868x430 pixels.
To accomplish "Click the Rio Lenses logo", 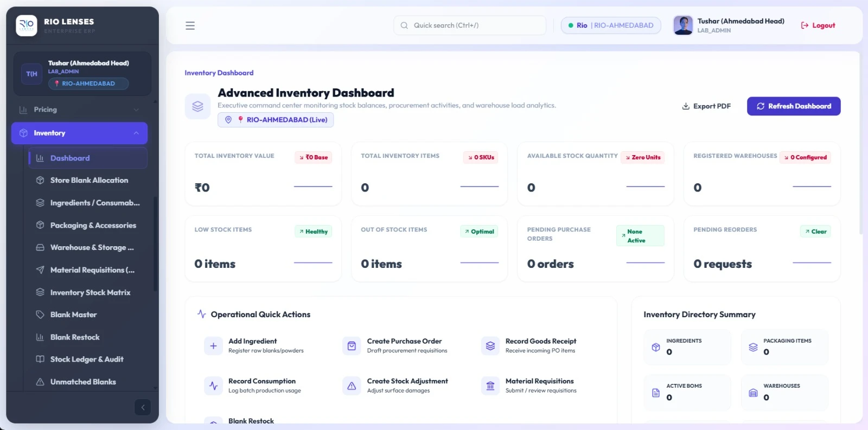I will (x=27, y=25).
